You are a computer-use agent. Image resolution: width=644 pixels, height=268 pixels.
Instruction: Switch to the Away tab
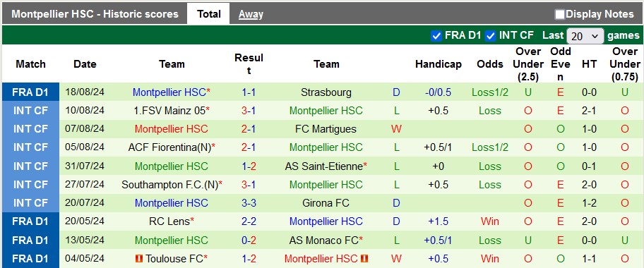click(x=251, y=14)
